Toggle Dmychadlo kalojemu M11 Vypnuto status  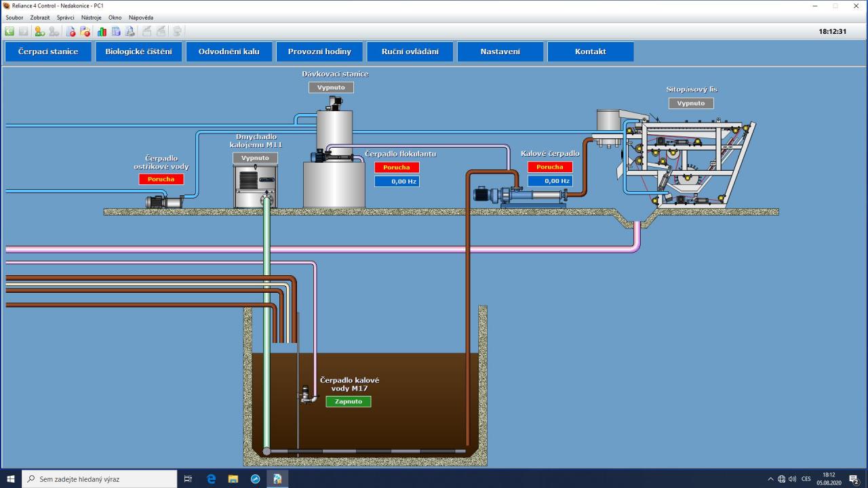pyautogui.click(x=255, y=158)
